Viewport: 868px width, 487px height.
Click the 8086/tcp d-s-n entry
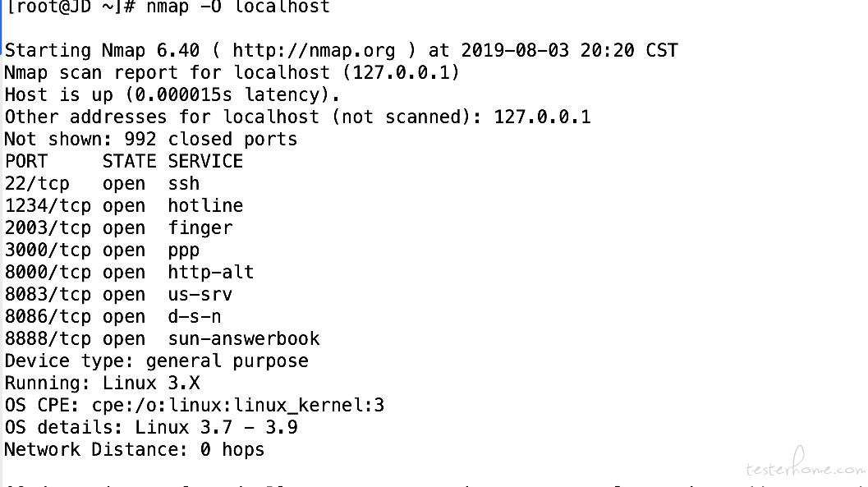click(x=113, y=316)
